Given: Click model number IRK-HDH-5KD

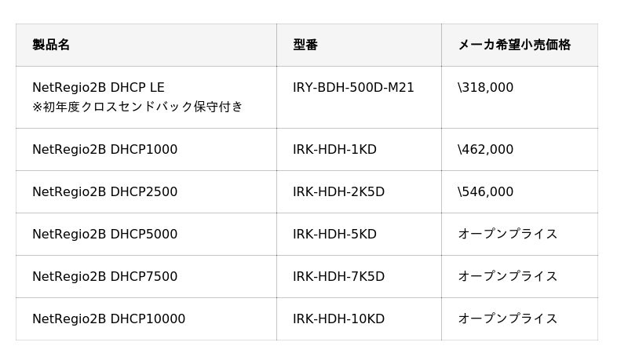Looking at the screenshot, I should (x=334, y=235).
